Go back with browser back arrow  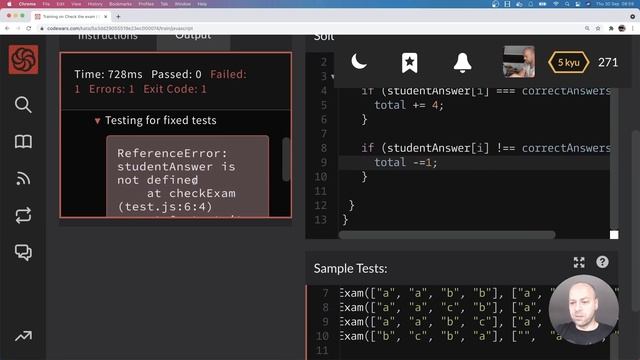pos(7,28)
